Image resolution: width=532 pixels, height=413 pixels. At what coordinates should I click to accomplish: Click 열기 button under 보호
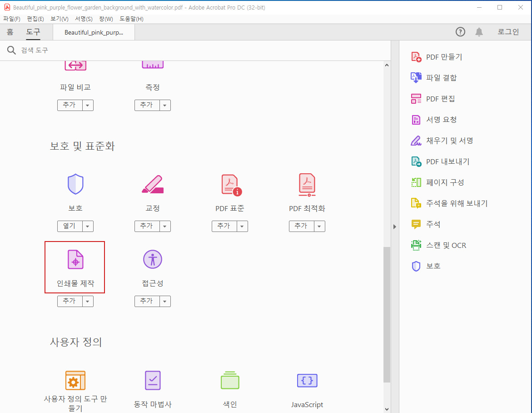[x=70, y=226]
